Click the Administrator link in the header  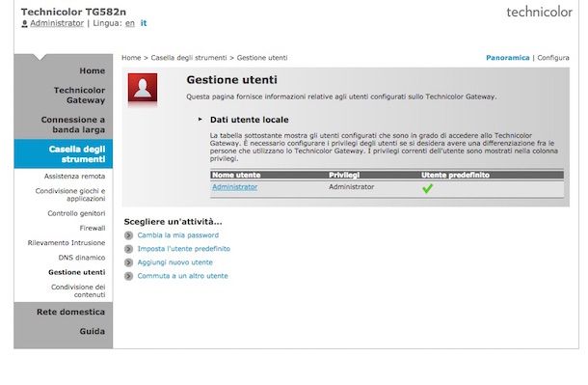click(57, 23)
